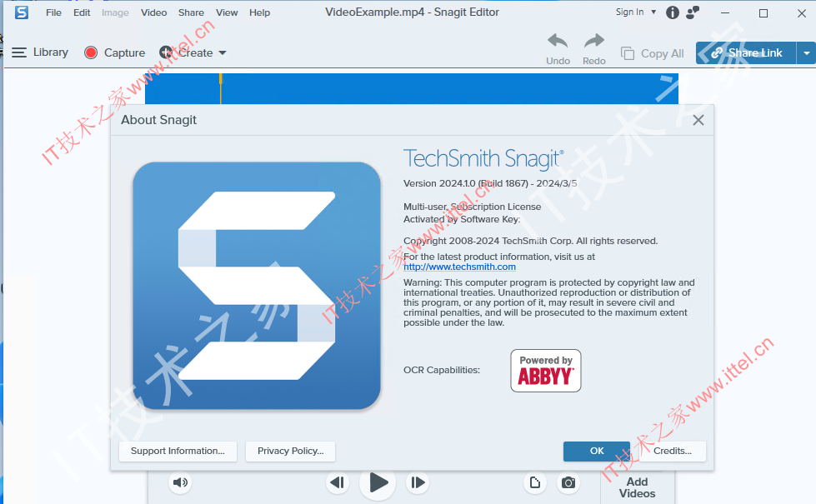Viewport: 816px width, 504px height.
Task: Open the Edit menu
Action: (82, 12)
